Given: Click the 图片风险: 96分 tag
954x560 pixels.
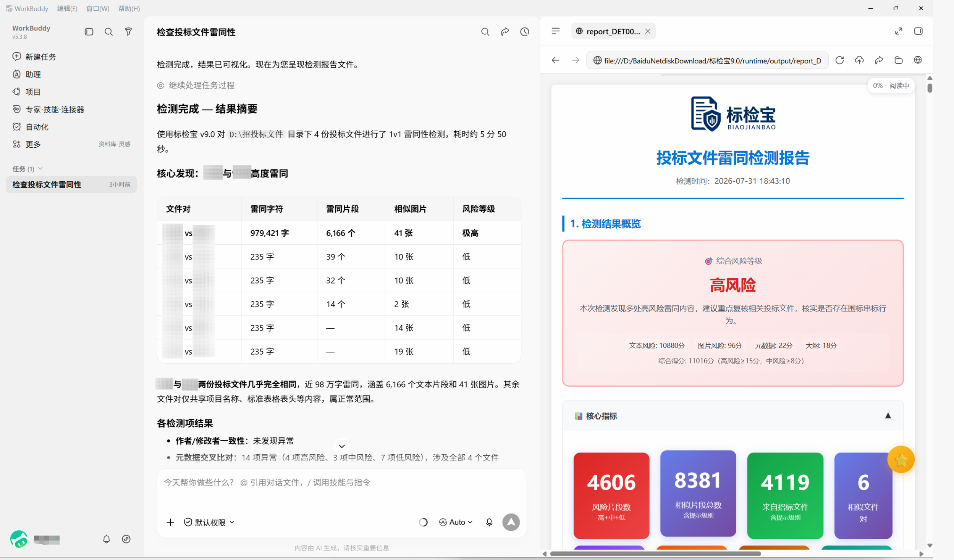Looking at the screenshot, I should click(x=720, y=345).
